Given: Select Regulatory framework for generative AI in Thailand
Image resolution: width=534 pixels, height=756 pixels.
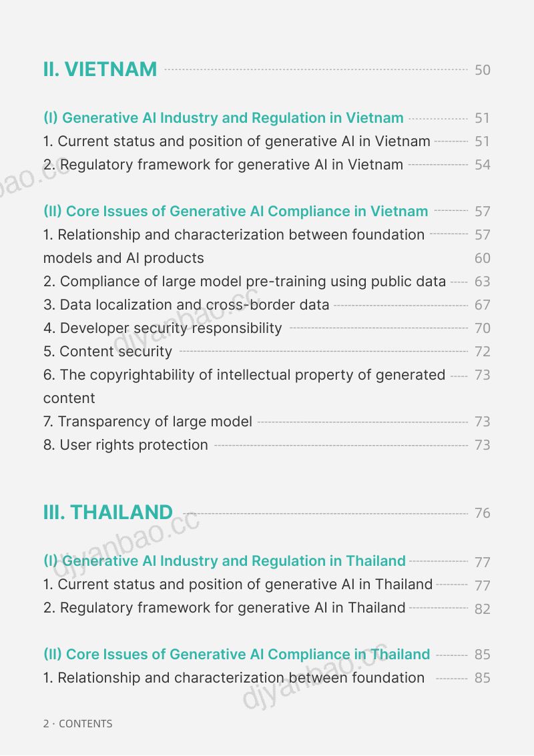Looking at the screenshot, I should click(x=224, y=607).
